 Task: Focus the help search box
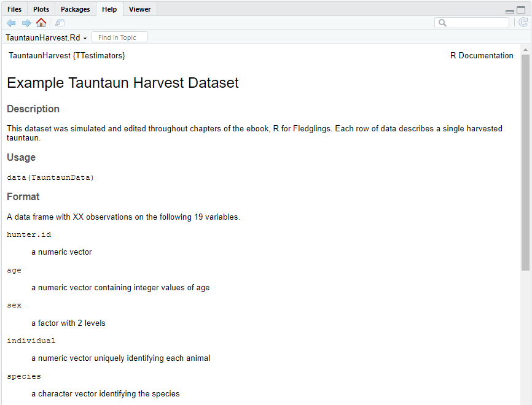coord(472,23)
